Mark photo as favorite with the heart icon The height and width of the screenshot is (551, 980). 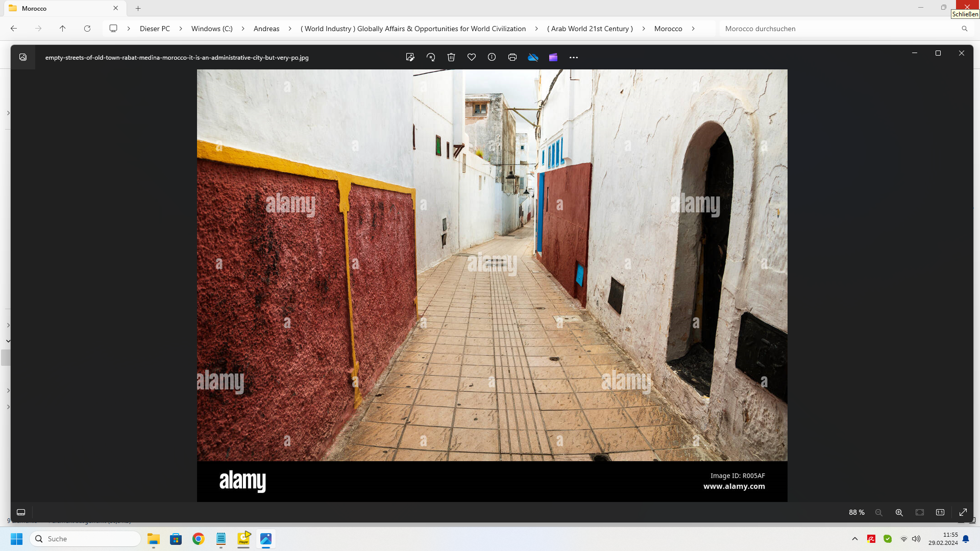click(472, 57)
